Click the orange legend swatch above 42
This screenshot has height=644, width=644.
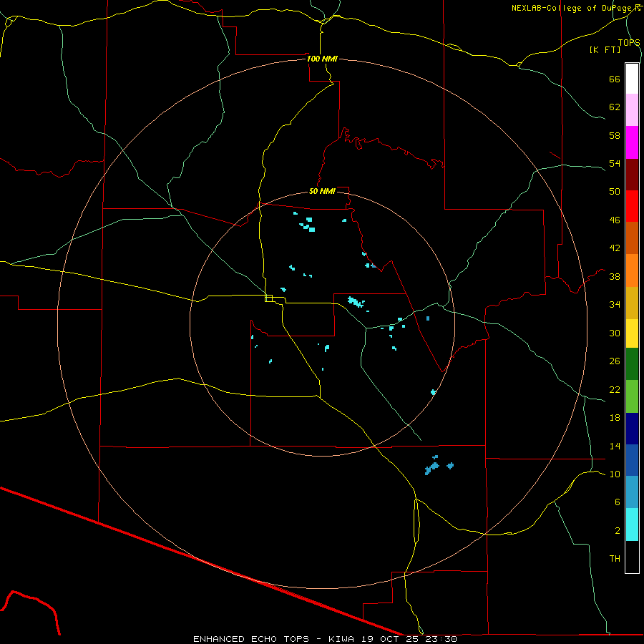point(632,270)
